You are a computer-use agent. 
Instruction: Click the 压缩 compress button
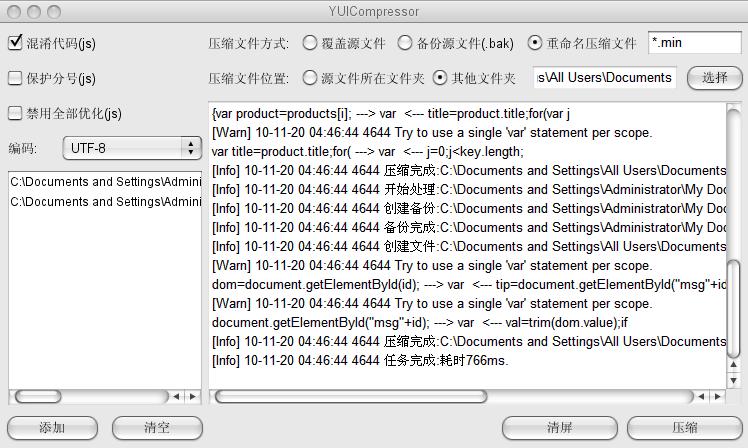point(685,427)
